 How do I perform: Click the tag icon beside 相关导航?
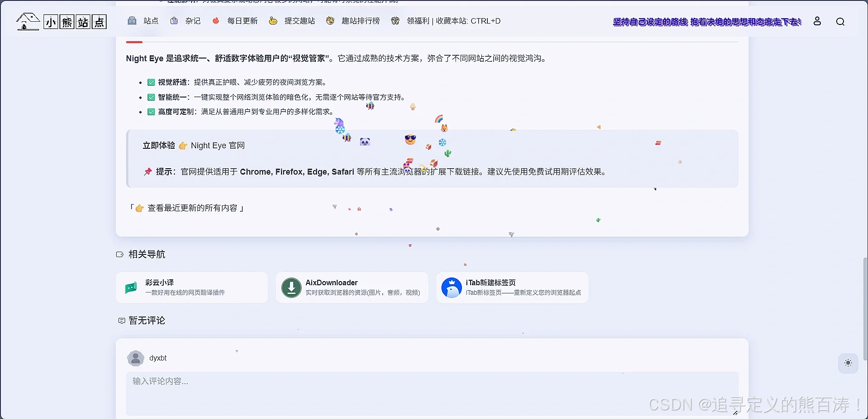120,254
